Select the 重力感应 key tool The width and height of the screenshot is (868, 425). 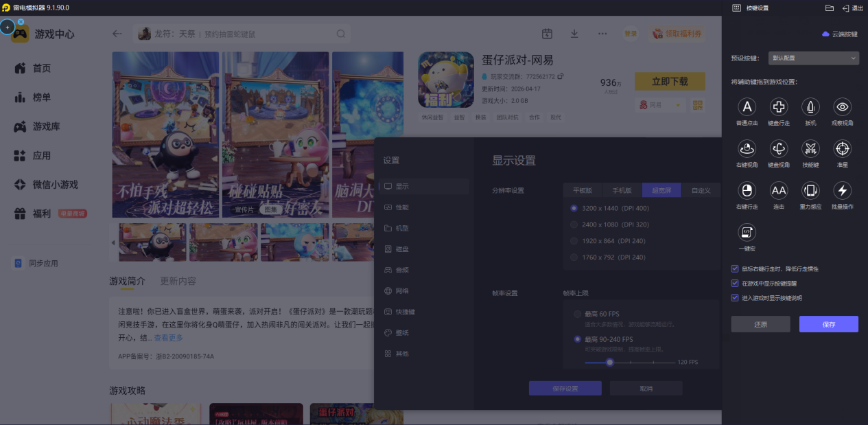810,190
